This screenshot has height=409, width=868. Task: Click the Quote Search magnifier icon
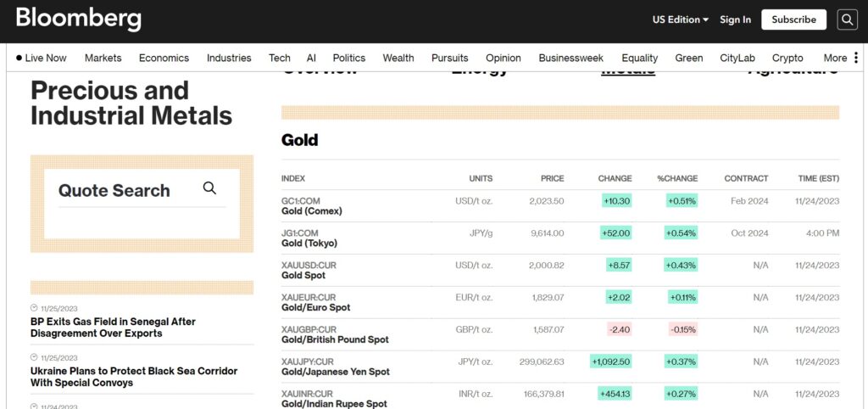(209, 188)
